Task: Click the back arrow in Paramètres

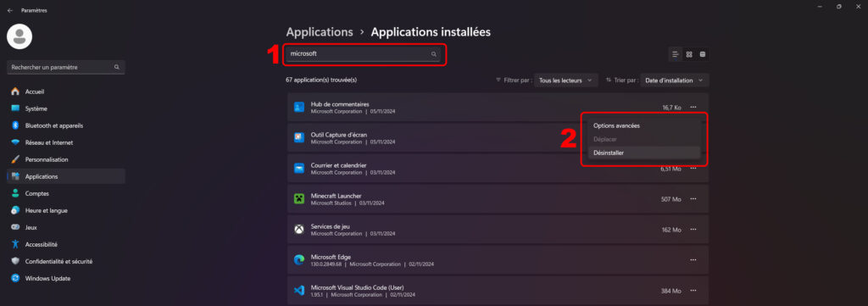Action: click(10, 10)
